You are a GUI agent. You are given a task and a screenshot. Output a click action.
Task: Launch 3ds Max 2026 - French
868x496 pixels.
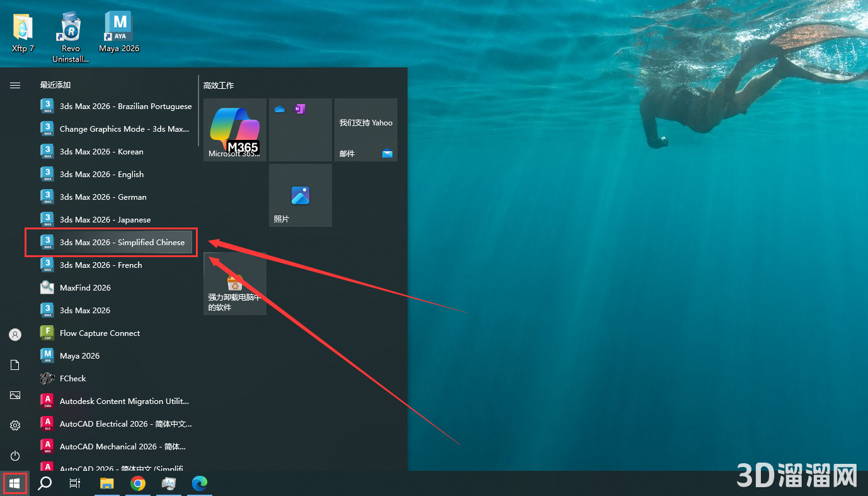[x=115, y=265]
